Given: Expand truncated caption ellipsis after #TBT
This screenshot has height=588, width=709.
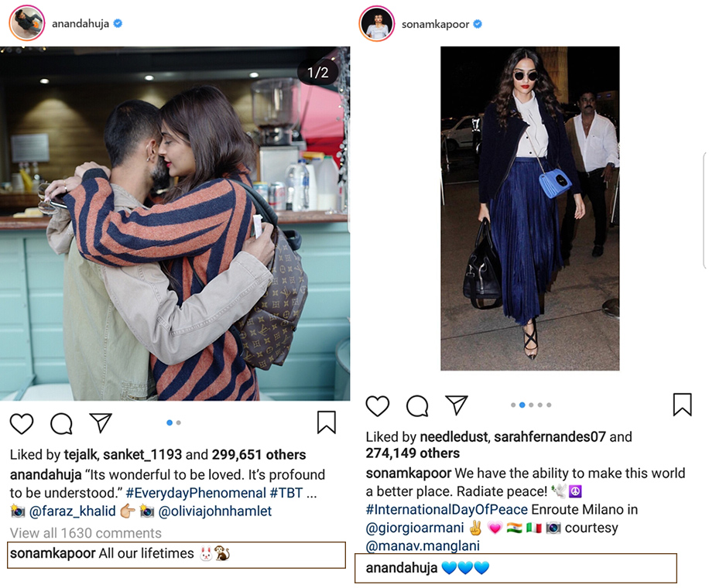Looking at the screenshot, I should pos(312,493).
